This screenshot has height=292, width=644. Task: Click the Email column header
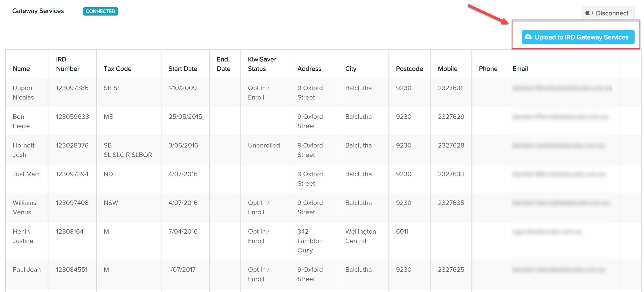click(x=520, y=69)
